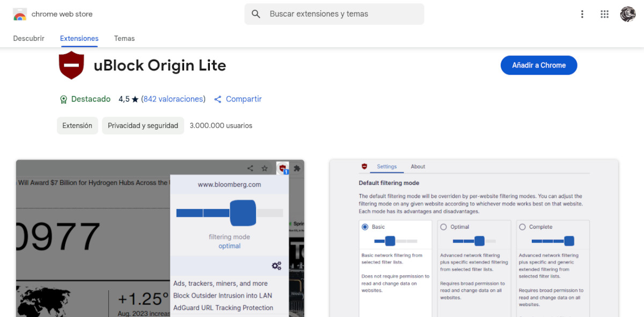This screenshot has width=644, height=317.
Task: Click the Default filtering mode heading
Action: pos(389,183)
